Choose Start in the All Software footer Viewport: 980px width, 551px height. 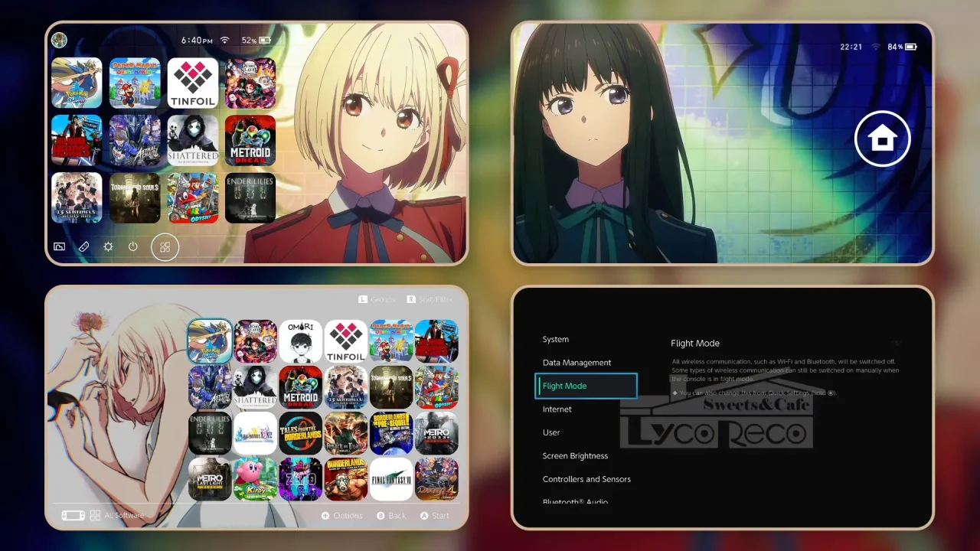point(435,516)
